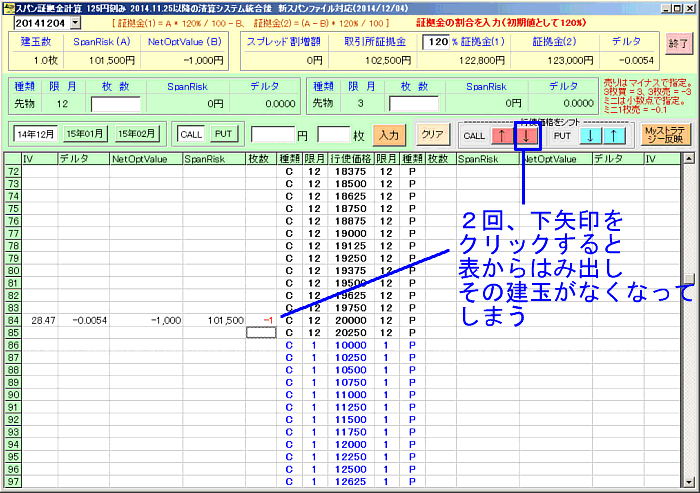Click the -0.0054 delta cell in row 84
The height and width of the screenshot is (493, 700).
click(84, 320)
